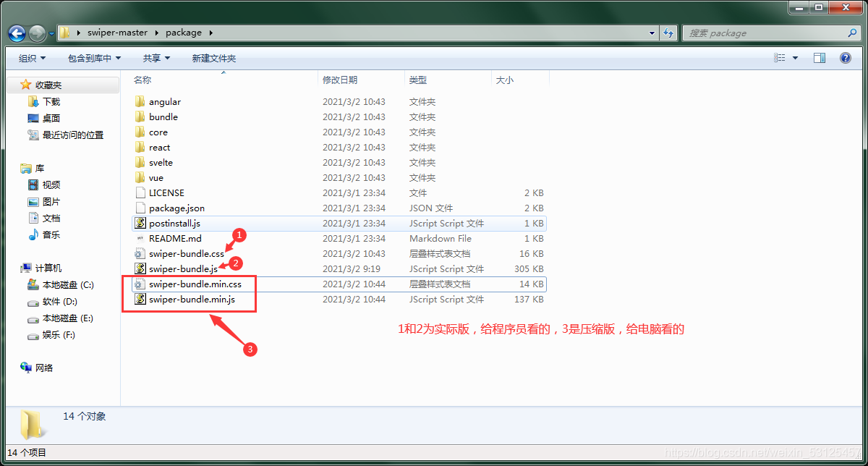Click package breadcrumb segment
The width and height of the screenshot is (868, 466).
(184, 33)
